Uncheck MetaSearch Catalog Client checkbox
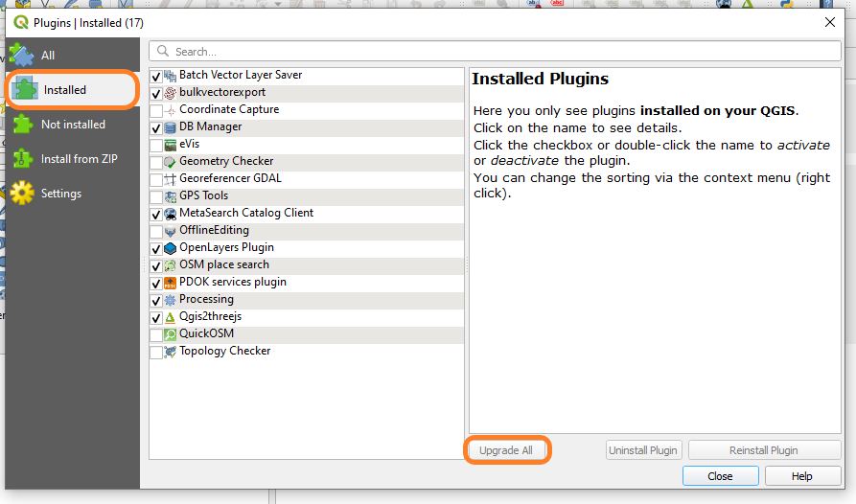Image resolution: width=856 pixels, height=504 pixels. [x=156, y=215]
